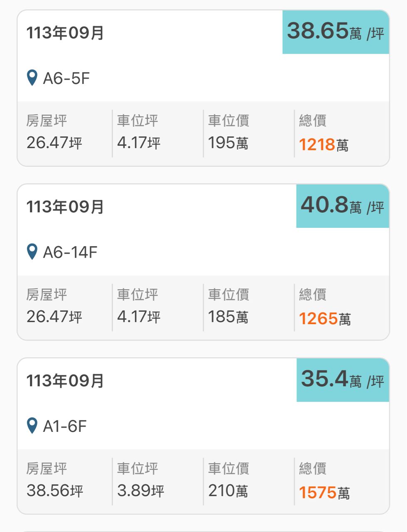
Task: Open the A6-14F address label
Action: pyautogui.click(x=70, y=252)
